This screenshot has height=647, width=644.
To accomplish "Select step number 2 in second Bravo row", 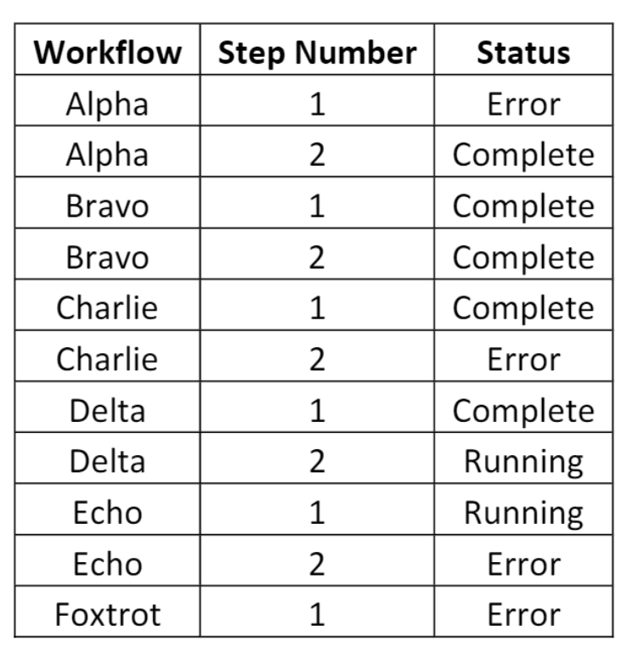I will point(317,254).
